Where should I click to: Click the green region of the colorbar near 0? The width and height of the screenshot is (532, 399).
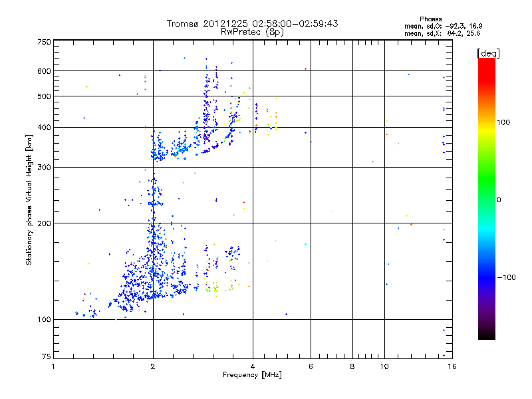[x=487, y=190]
